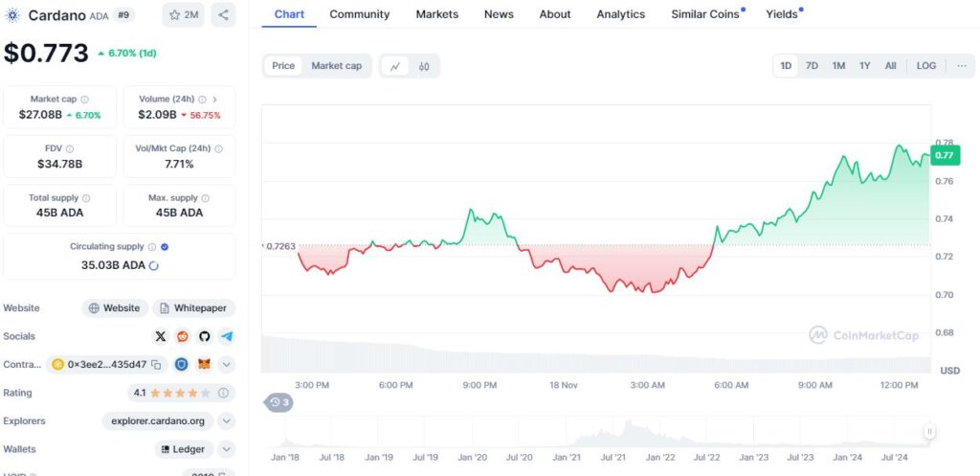Open Volume (24h) details arrow

(215, 100)
